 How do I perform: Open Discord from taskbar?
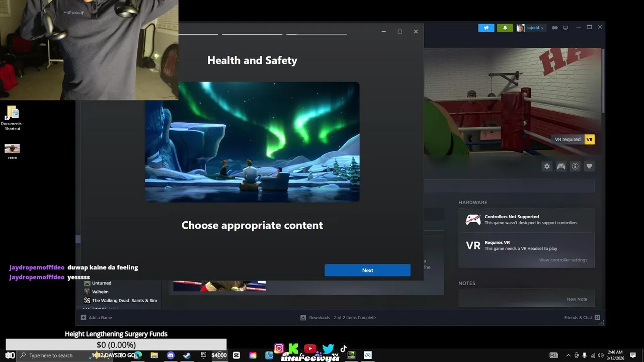click(171, 355)
